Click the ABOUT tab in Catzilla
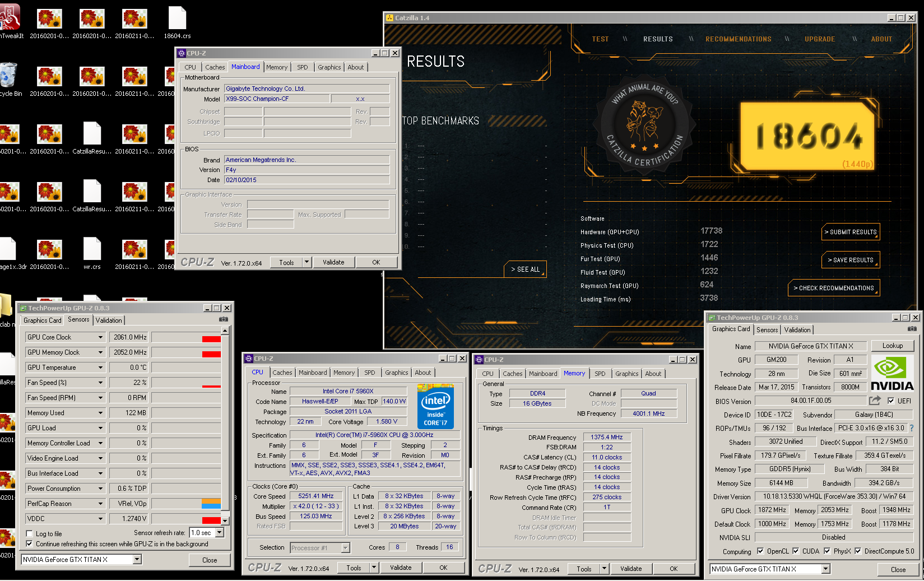Screen dimensions: 924x581 pos(881,39)
